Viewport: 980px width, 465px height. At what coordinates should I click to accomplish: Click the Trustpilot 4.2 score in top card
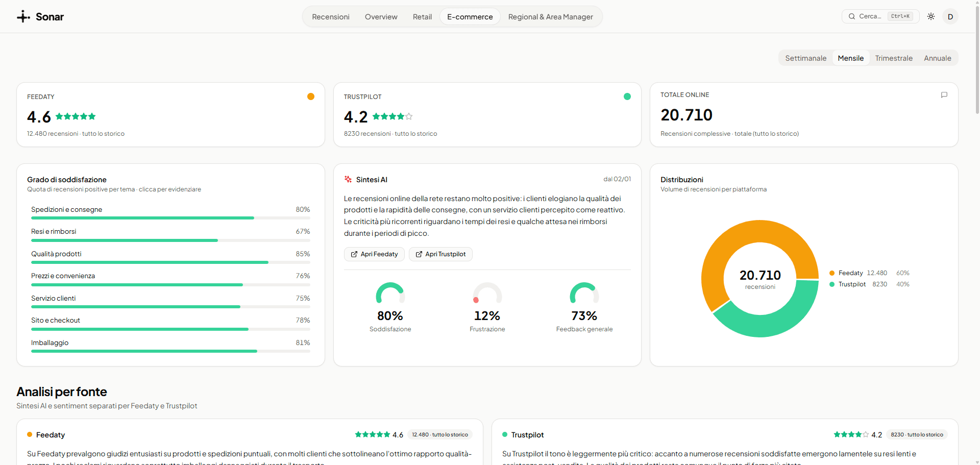(x=356, y=117)
